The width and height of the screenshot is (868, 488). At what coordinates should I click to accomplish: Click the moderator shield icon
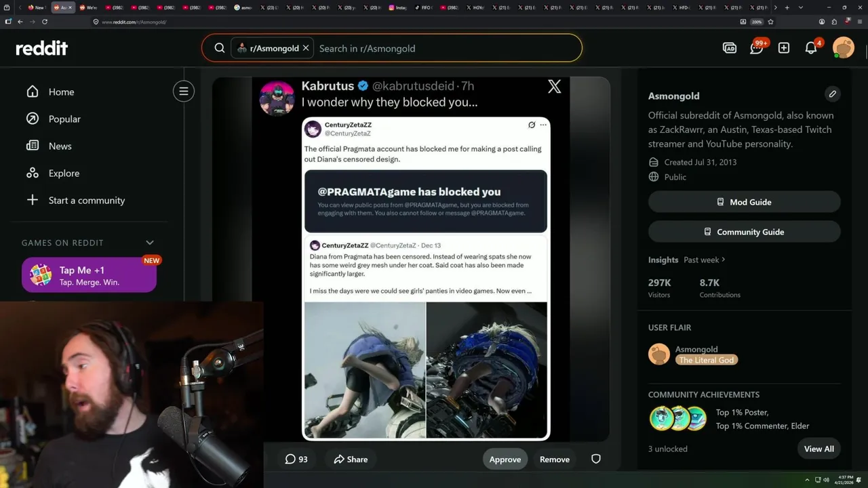(x=596, y=459)
